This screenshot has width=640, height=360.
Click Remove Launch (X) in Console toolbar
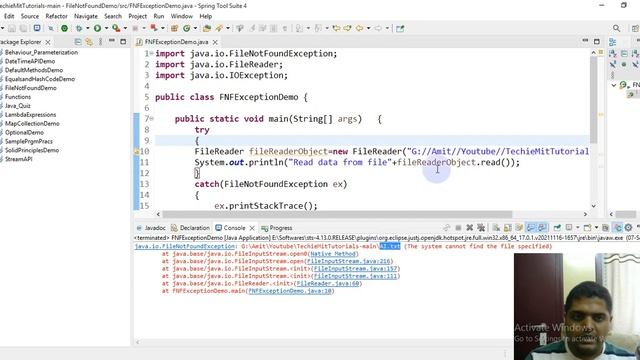click(469, 227)
